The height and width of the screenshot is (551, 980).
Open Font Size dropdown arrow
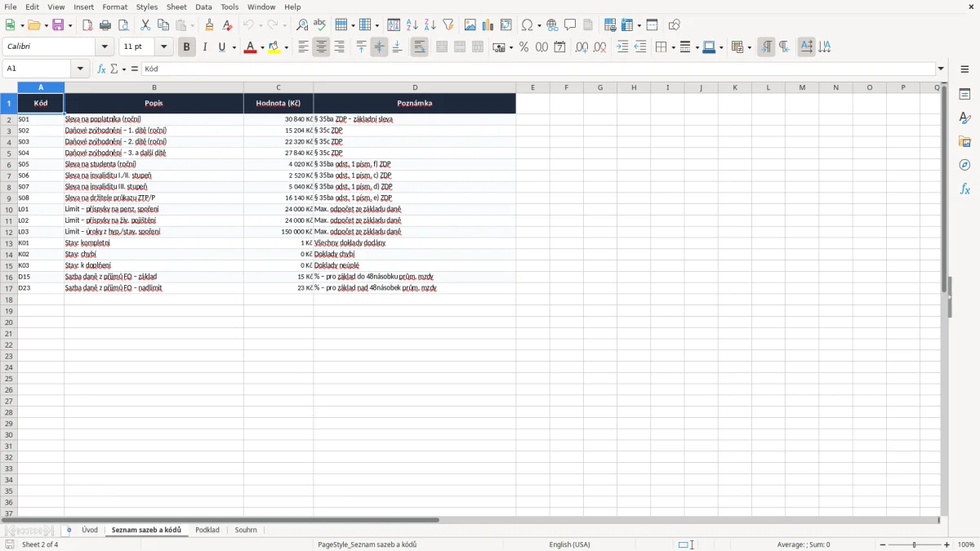[x=164, y=47]
